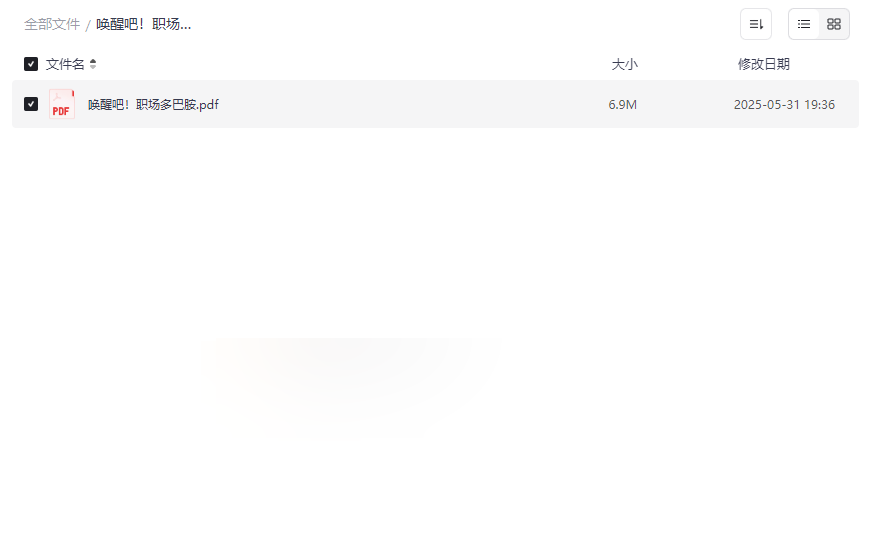Click the blank middle of the PDF row
Screen dimensions: 874x538
click(412, 104)
